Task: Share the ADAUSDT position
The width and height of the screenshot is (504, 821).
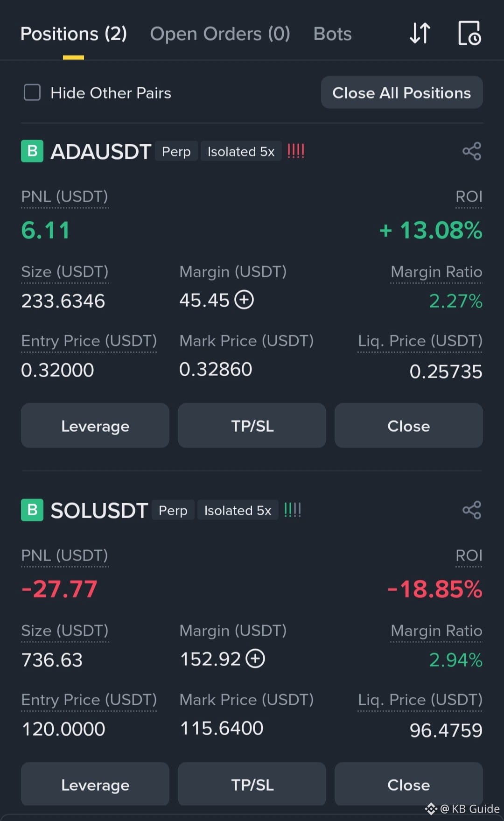Action: point(472,151)
